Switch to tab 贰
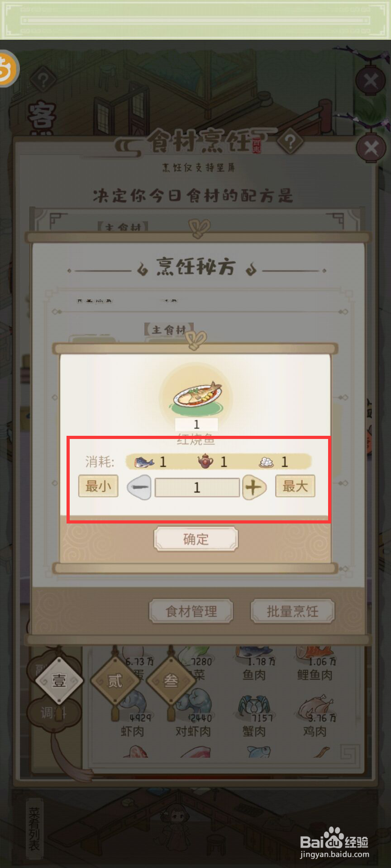The width and height of the screenshot is (391, 868). coord(114,680)
